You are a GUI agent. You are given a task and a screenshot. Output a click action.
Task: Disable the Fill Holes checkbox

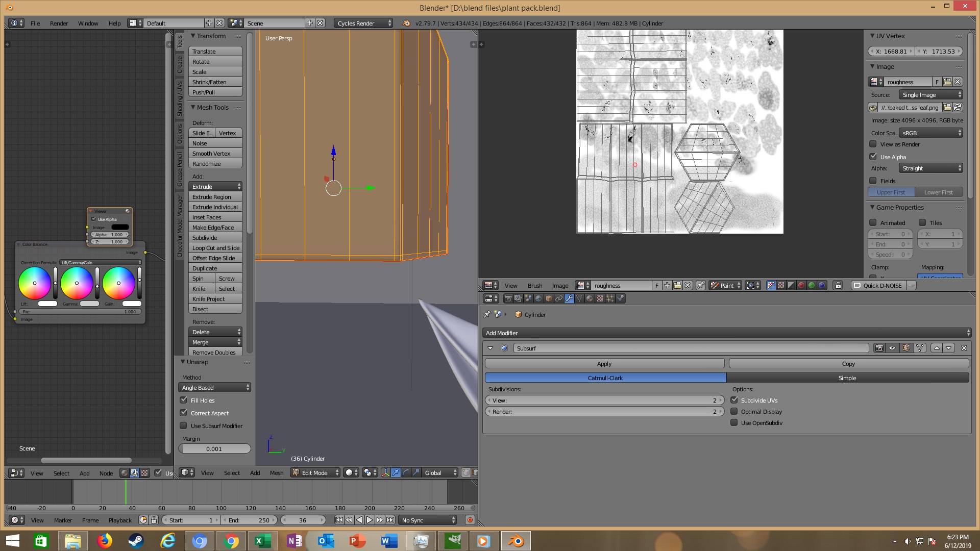184,400
